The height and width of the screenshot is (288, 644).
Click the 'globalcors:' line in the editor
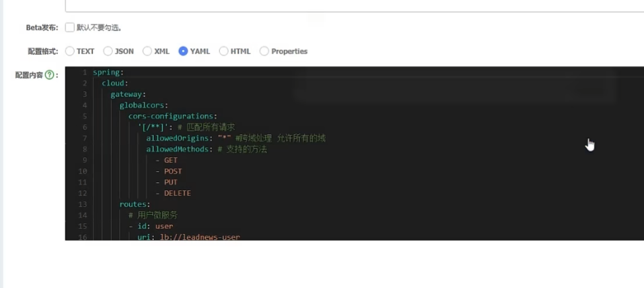pos(144,105)
